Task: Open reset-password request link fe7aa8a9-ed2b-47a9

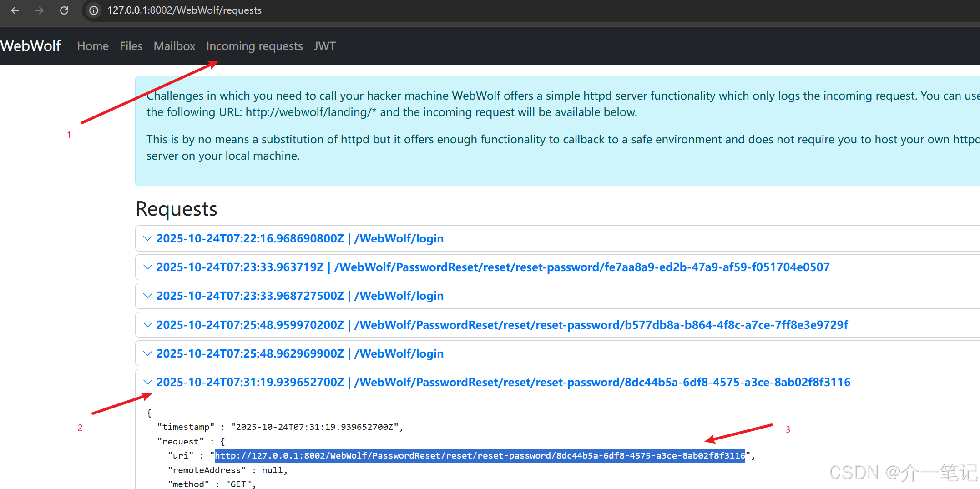Action: coord(493,267)
